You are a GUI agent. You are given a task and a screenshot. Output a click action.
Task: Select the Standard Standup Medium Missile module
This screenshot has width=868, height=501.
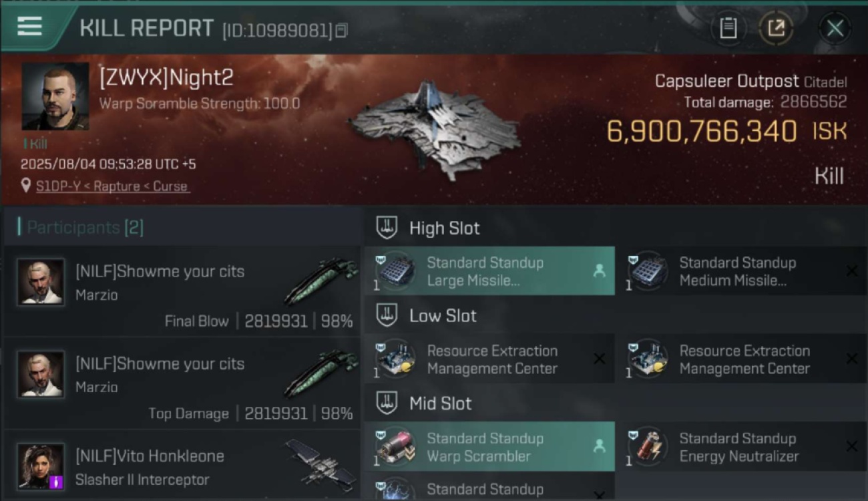pos(742,271)
